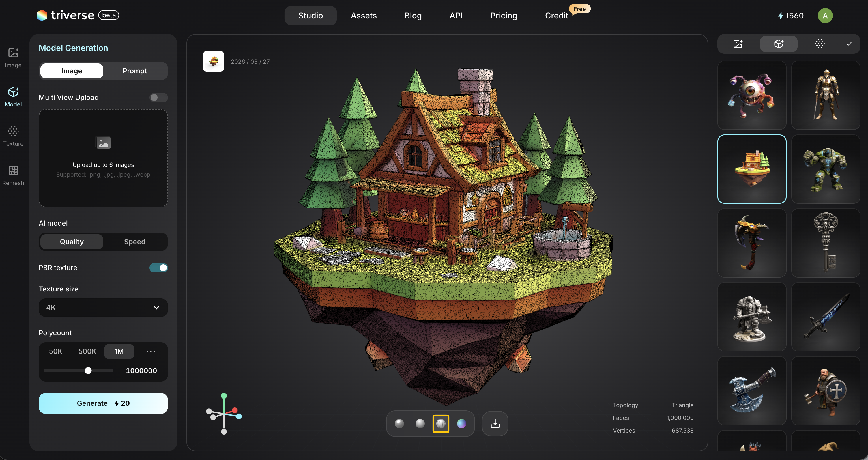868x460 pixels.
Task: Filter gallery by image generation icon
Action: tap(738, 44)
